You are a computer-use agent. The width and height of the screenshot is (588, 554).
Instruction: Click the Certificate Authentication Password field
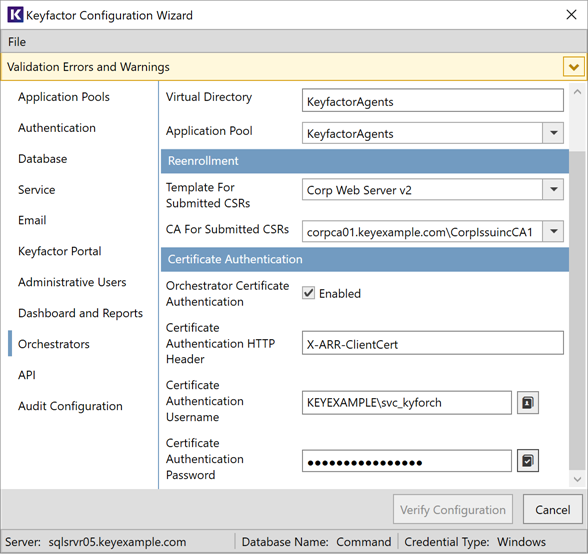[x=407, y=461]
